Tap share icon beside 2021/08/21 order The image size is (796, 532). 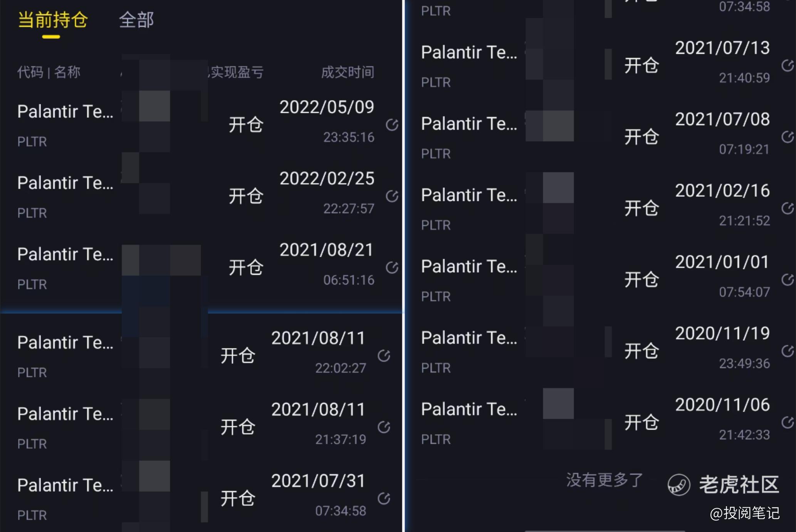[x=392, y=267]
